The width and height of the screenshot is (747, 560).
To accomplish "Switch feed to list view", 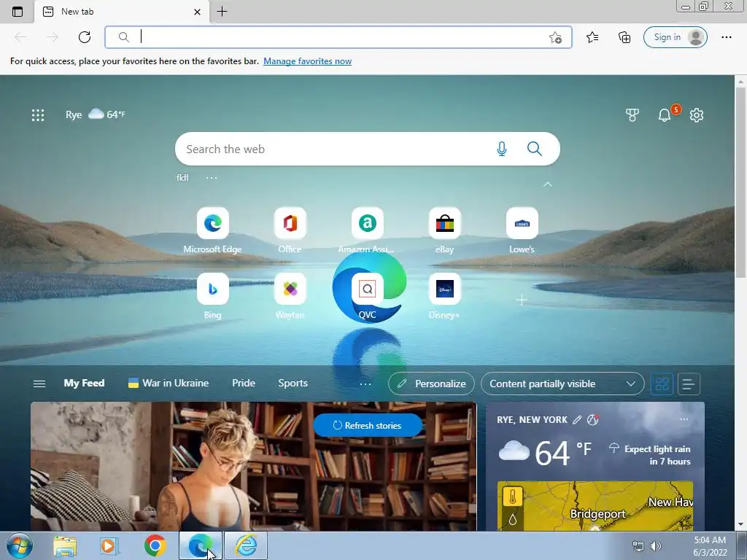I will click(689, 384).
